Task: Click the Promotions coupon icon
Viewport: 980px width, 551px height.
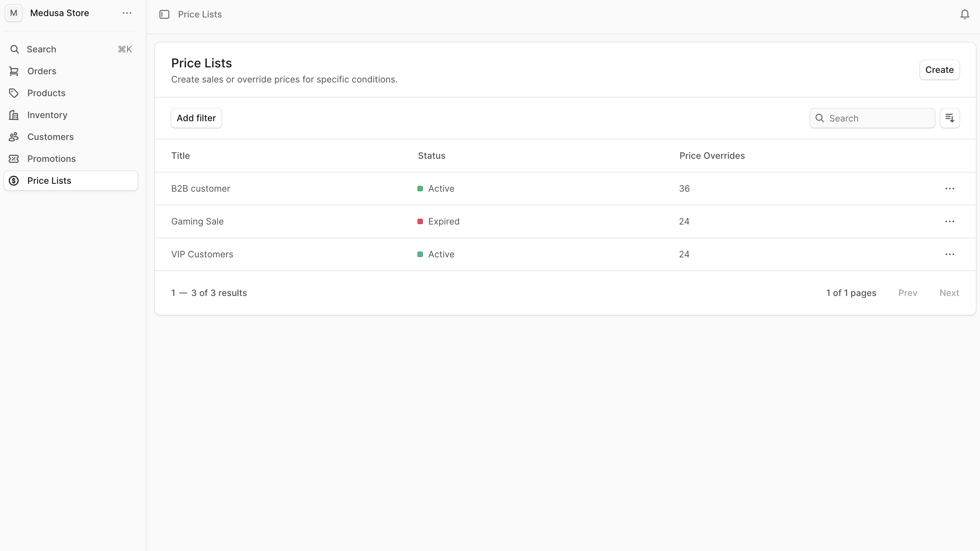Action: (x=14, y=158)
